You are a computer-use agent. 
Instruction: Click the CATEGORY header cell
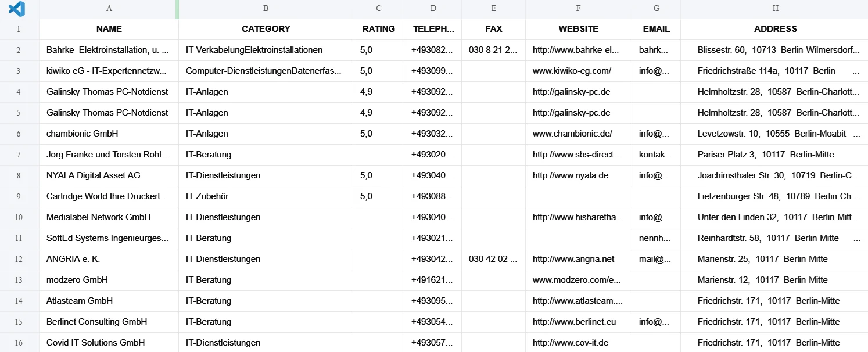[x=266, y=29]
